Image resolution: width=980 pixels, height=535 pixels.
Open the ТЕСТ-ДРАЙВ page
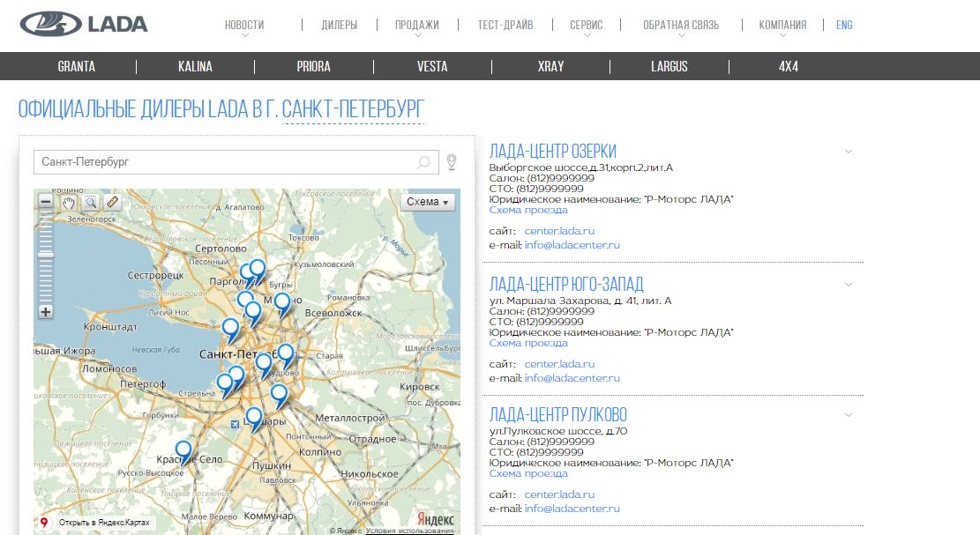point(505,25)
